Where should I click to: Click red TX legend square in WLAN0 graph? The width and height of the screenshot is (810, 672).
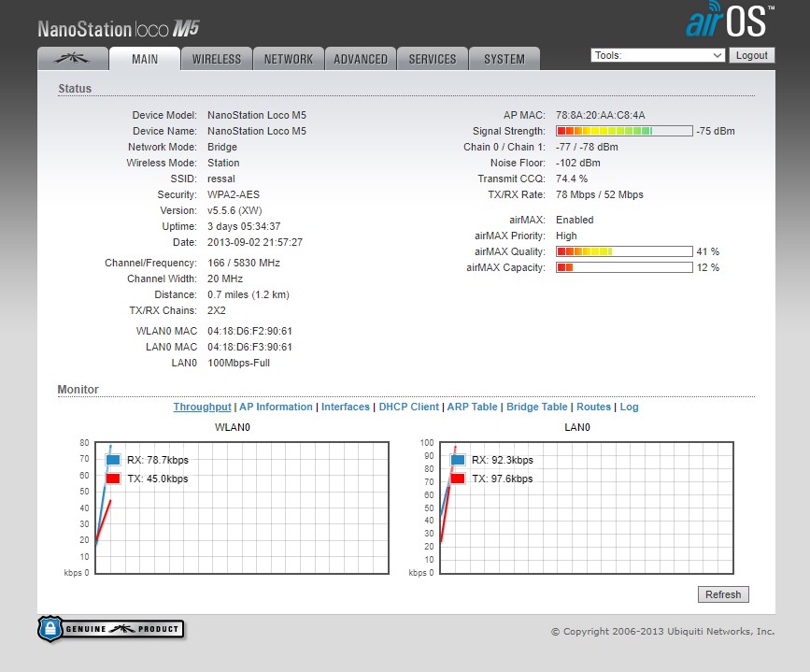coord(113,479)
